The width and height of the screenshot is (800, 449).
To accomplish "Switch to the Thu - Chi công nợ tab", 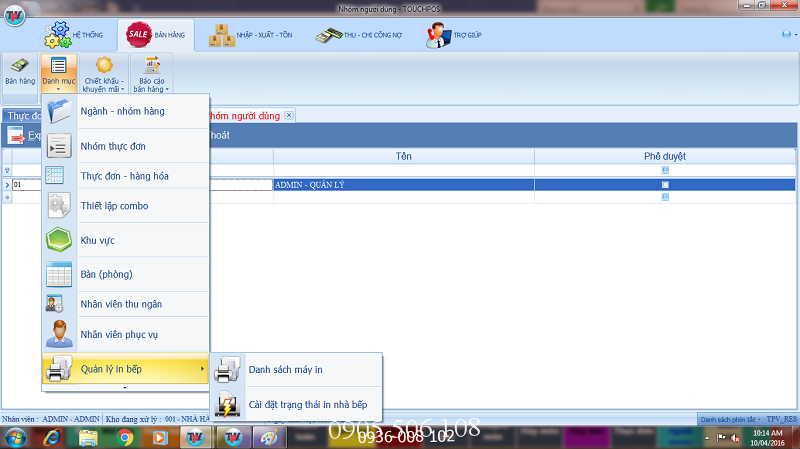I will pyautogui.click(x=359, y=35).
